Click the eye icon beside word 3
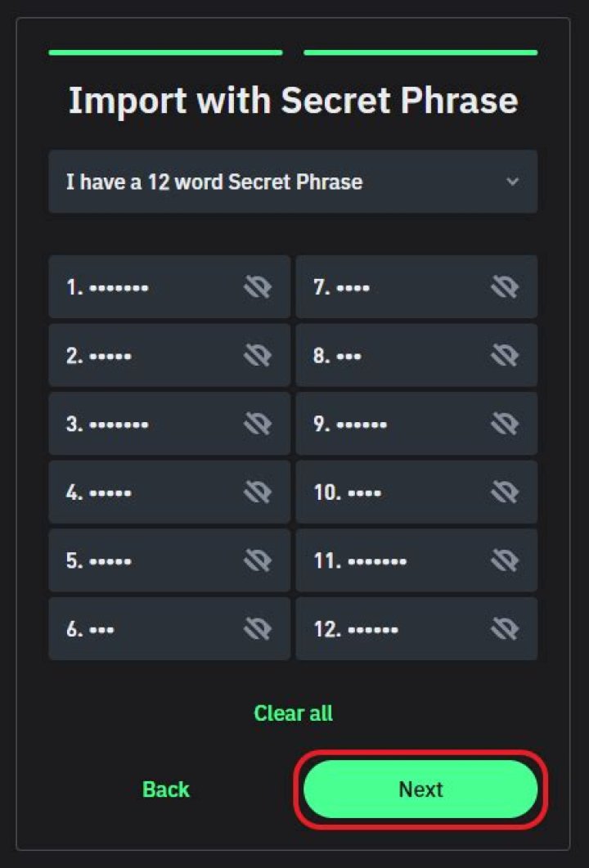589x868 pixels. [x=259, y=424]
